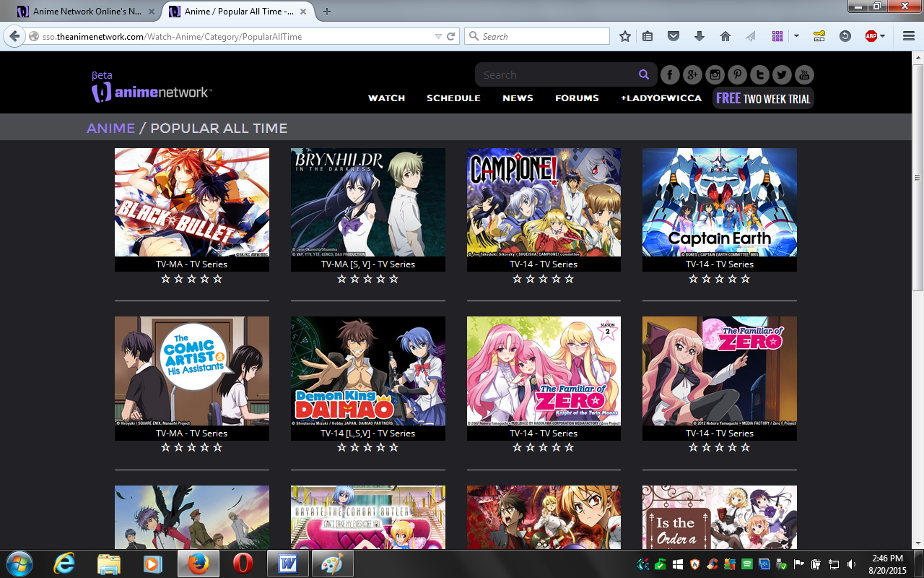Open Anime Network's Instagram page

click(x=715, y=74)
